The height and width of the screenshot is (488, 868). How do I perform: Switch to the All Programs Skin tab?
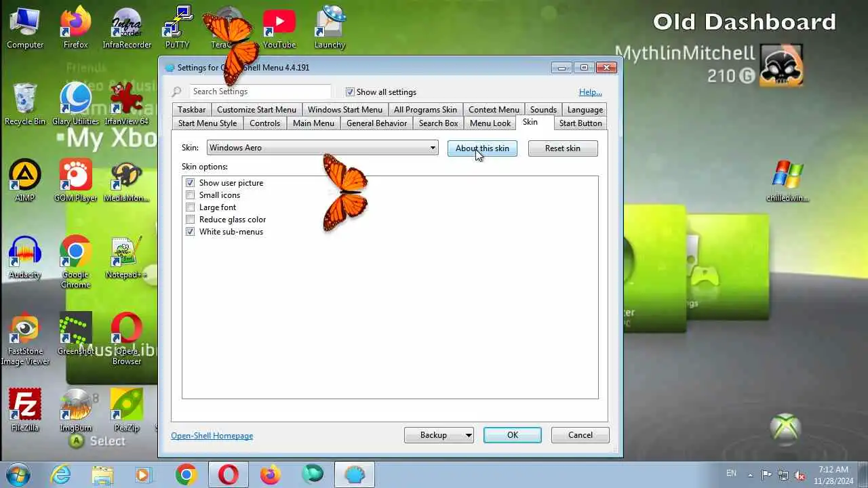425,110
